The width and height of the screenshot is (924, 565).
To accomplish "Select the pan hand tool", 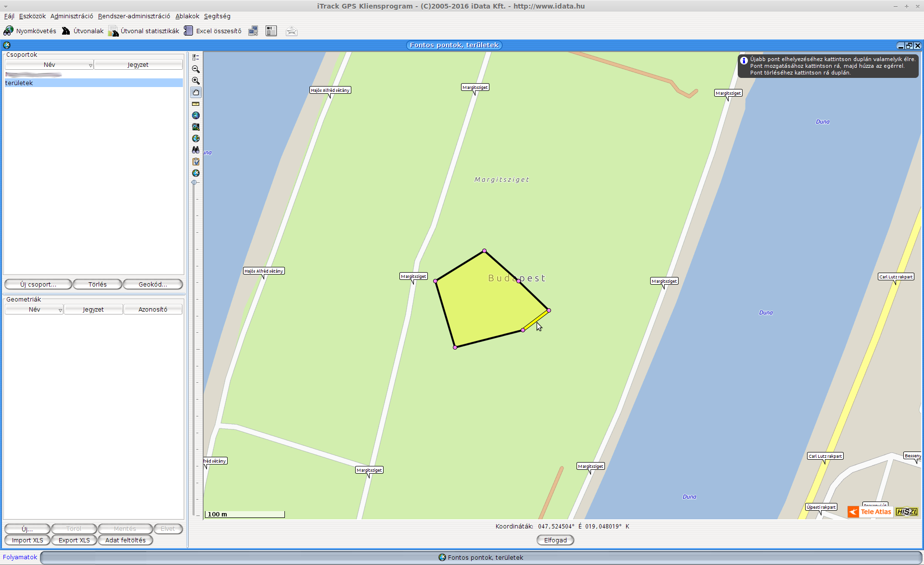I will (x=195, y=92).
